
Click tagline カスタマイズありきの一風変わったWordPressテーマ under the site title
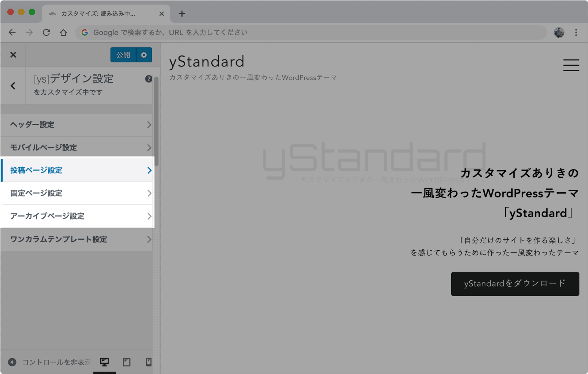(x=253, y=77)
